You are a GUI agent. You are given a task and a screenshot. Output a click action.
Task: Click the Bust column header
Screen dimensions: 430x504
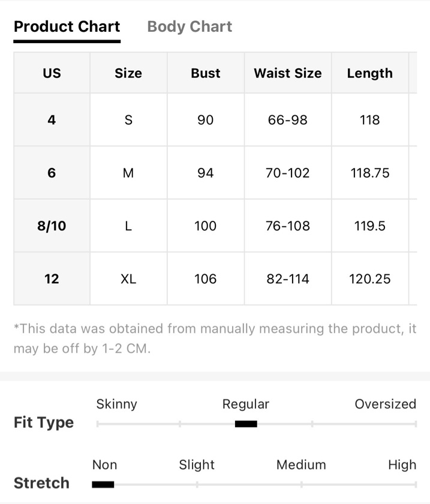206,73
